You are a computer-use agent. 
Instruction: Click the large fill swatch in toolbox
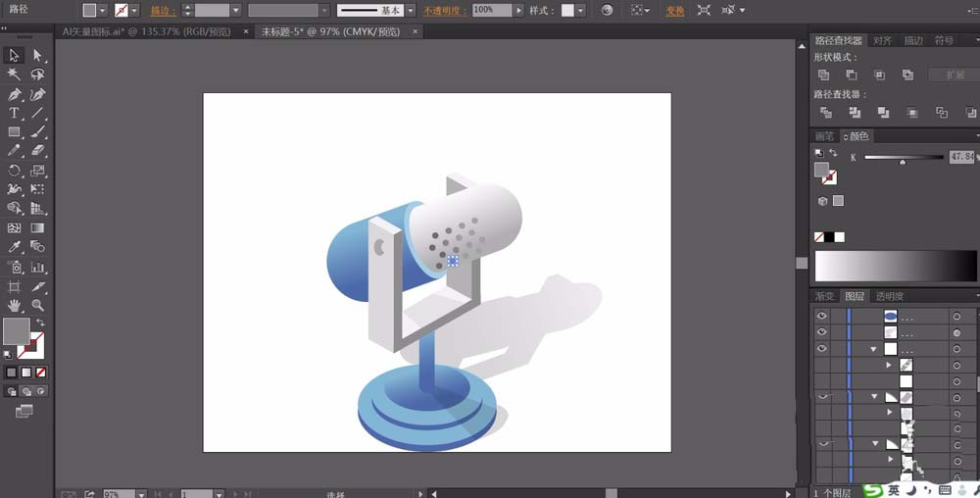pos(17,331)
